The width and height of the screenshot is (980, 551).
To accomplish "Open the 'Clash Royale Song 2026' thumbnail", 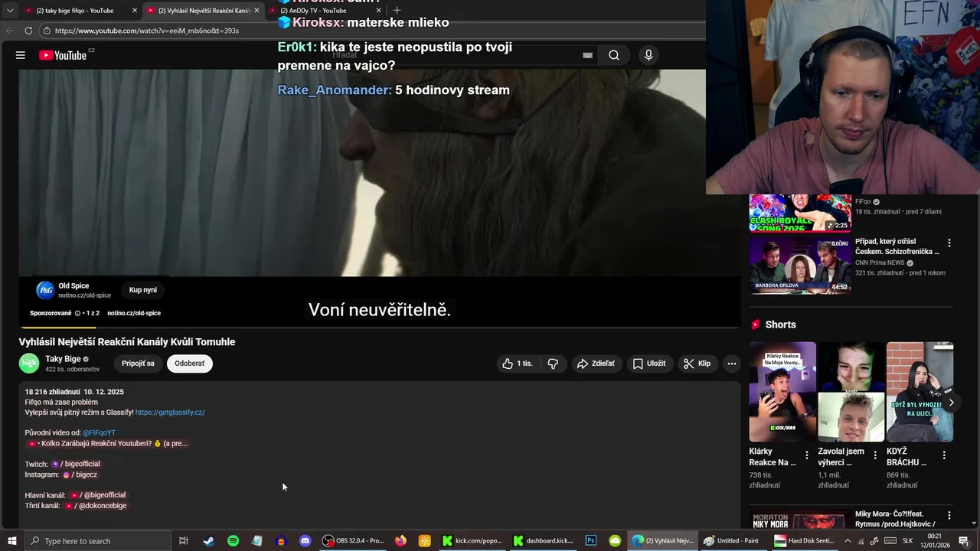I will tap(799, 213).
